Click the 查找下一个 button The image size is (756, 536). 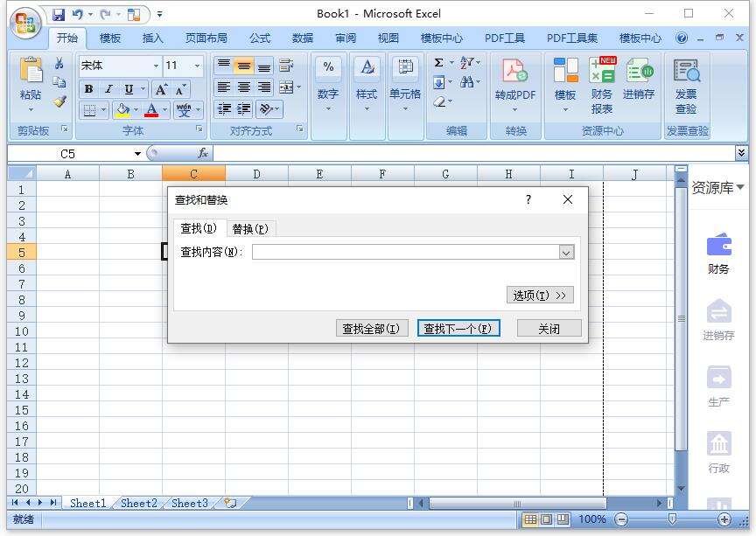click(458, 329)
